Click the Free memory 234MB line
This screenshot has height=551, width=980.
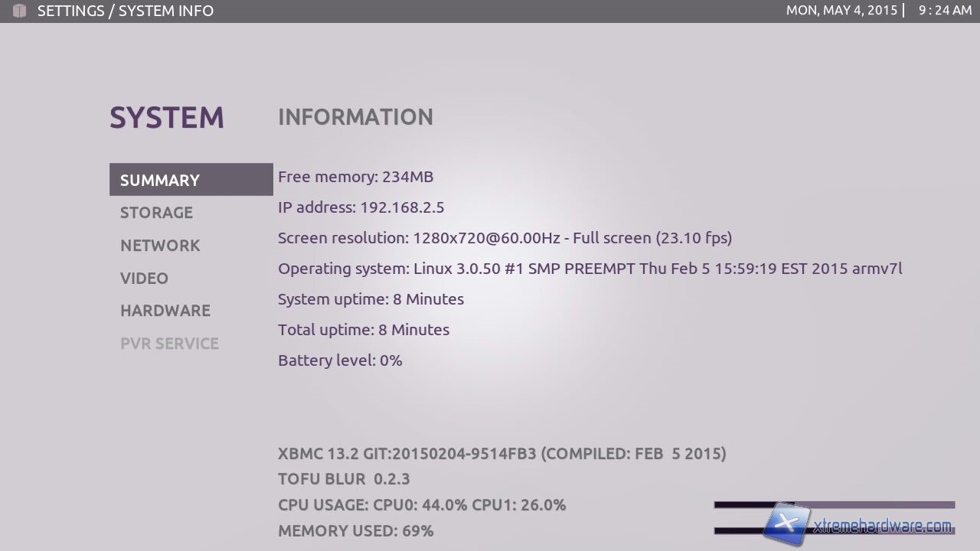pos(355,177)
